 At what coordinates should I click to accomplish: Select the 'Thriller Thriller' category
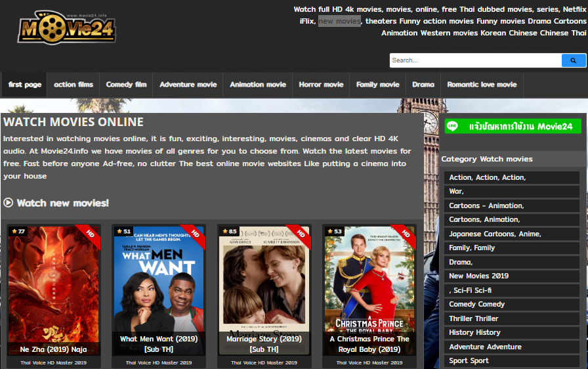512,318
